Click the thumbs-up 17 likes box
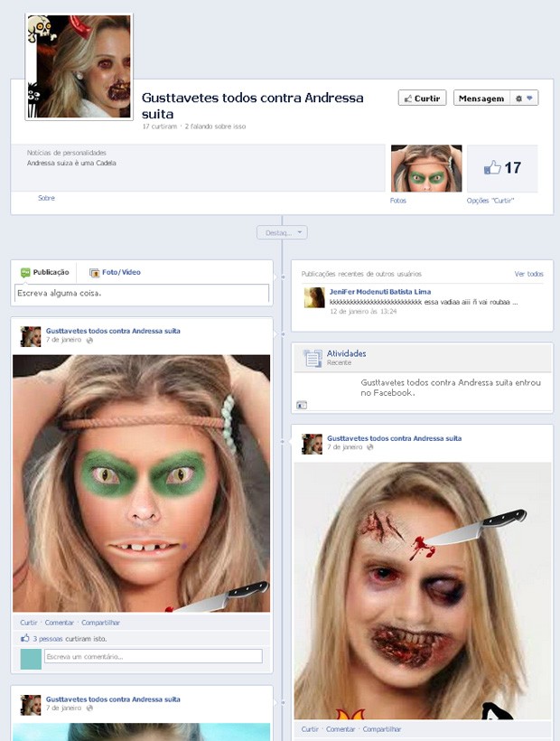The height and width of the screenshot is (741, 560). pos(502,168)
